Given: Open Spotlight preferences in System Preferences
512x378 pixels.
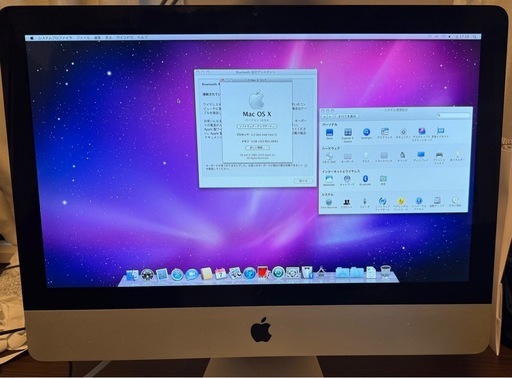Looking at the screenshot, I should point(366,133).
